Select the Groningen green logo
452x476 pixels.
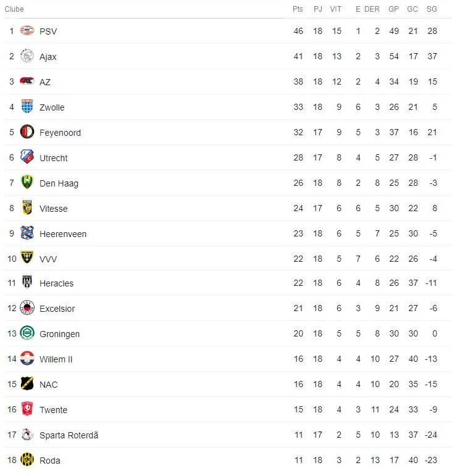27,333
